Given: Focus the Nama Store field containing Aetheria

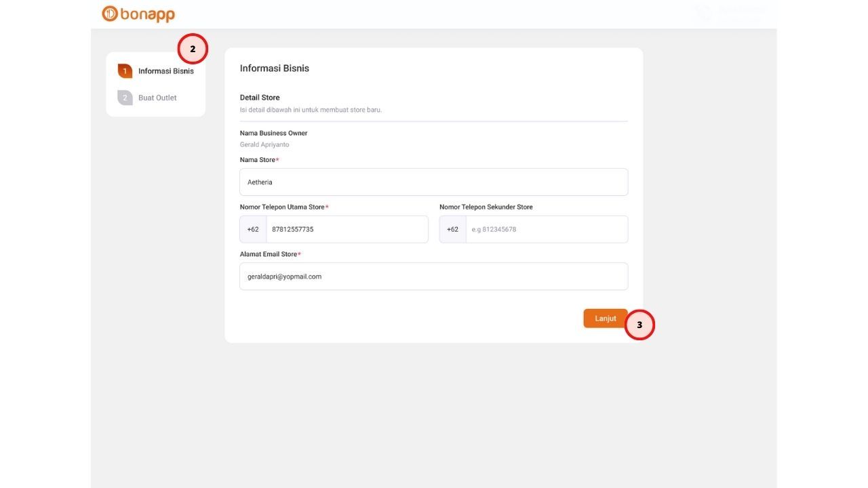Looking at the screenshot, I should 433,182.
